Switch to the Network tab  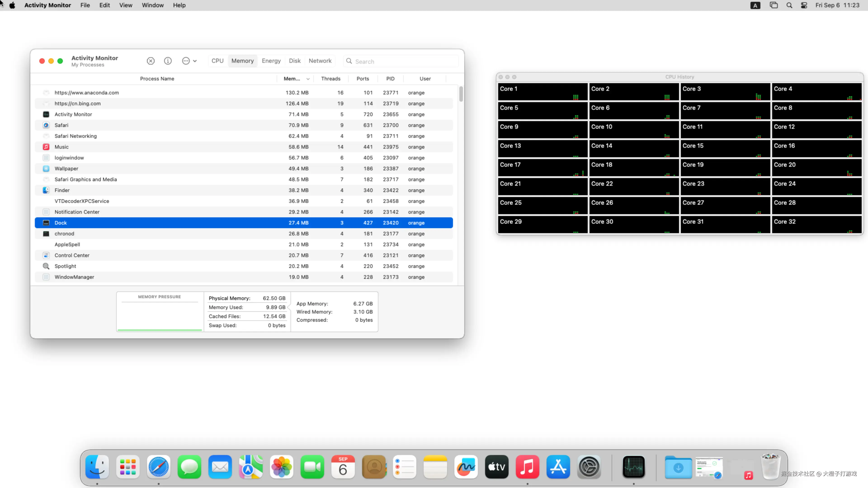[320, 61]
